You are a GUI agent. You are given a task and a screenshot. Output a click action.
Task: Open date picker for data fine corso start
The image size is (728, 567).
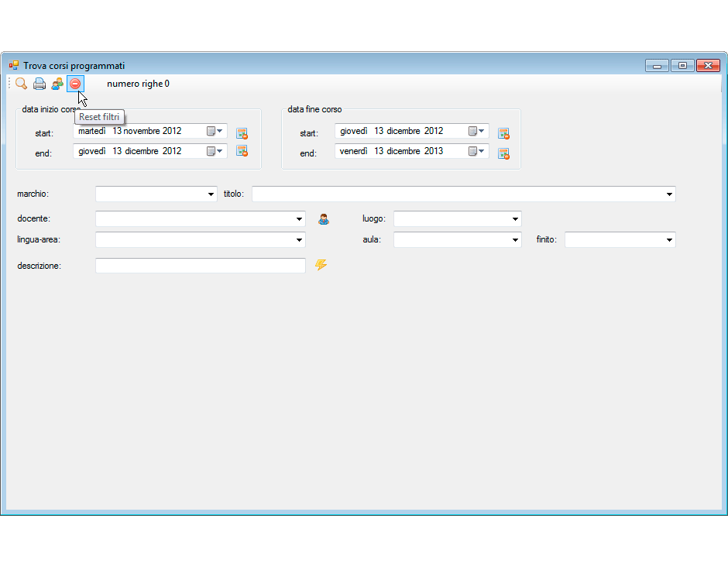click(x=477, y=131)
